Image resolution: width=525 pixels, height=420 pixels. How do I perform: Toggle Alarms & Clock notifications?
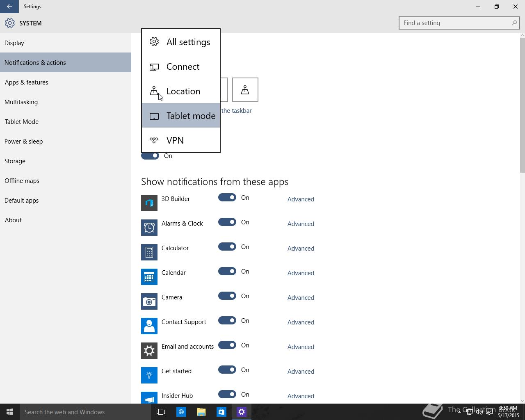[227, 222]
